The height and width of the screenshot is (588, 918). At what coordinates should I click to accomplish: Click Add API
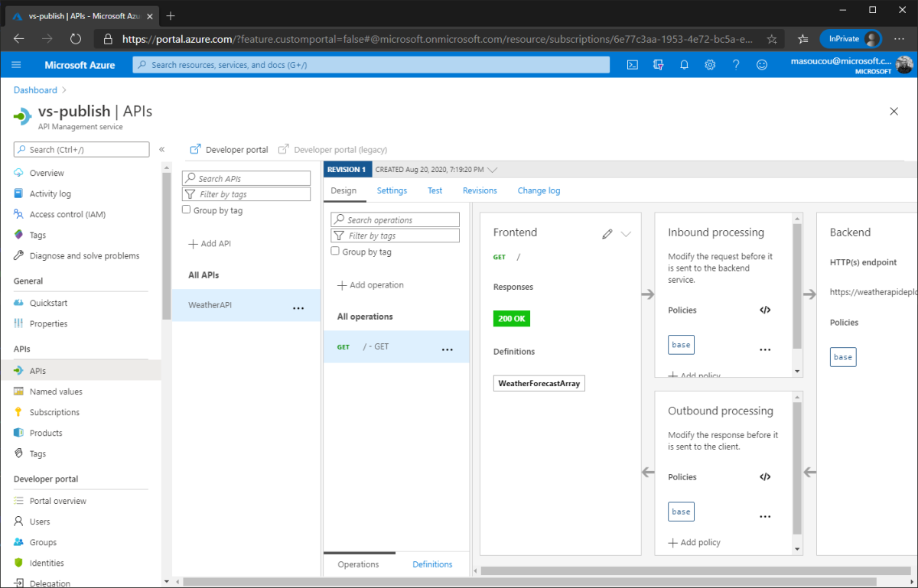[x=210, y=243]
